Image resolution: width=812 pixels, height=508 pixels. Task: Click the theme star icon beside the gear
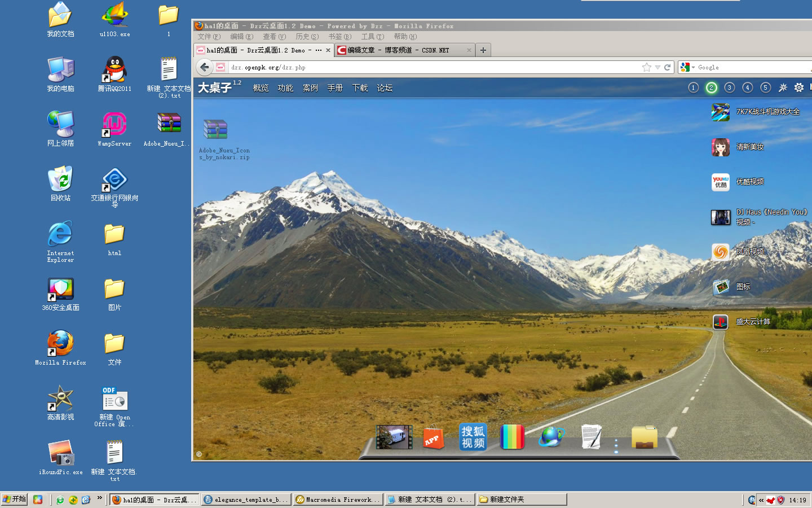tap(783, 87)
